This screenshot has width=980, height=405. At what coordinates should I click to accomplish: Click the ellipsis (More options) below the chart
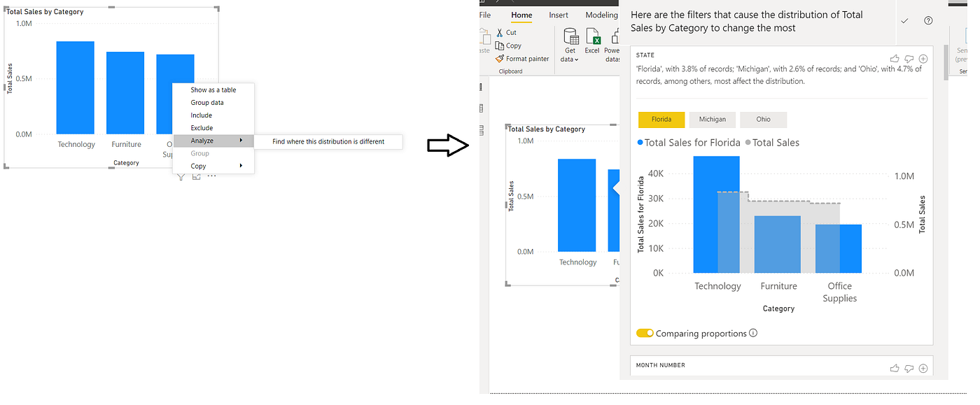(211, 177)
